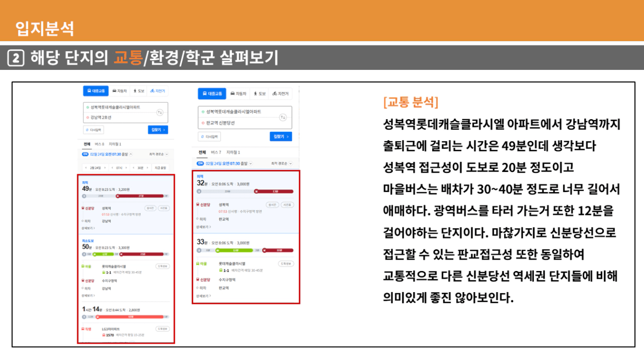Click 도착정보 for LG3차아파트 stop
The image size is (644, 362).
pos(163,329)
